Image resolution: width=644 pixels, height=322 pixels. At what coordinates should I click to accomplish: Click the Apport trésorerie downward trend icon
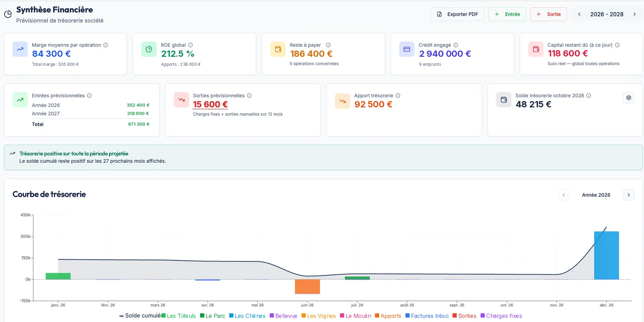click(x=343, y=101)
